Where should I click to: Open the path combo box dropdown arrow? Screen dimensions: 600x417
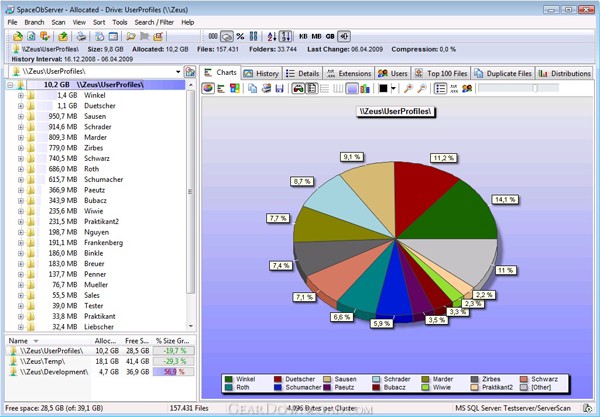pos(178,72)
